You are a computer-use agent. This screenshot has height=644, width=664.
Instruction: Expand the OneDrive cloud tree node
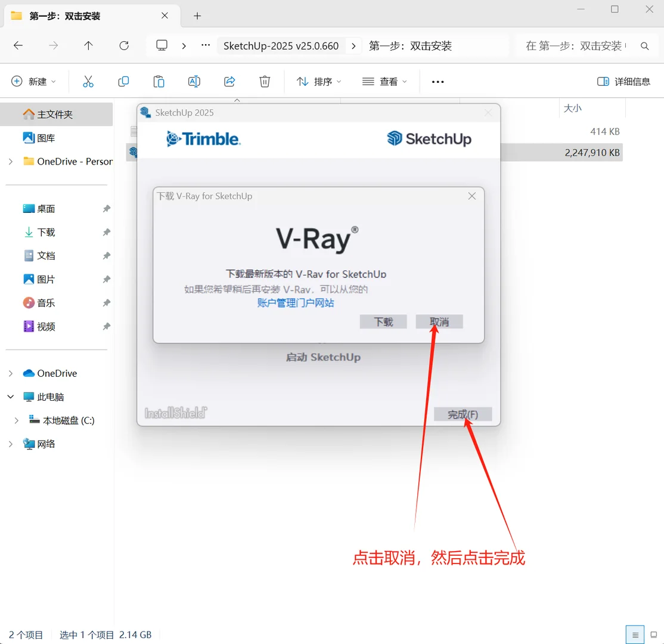pos(11,373)
